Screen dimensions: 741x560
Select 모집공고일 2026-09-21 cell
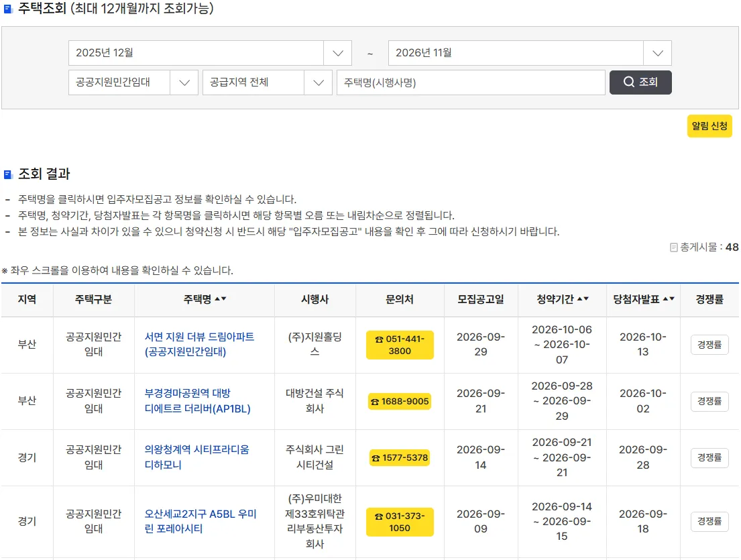point(481,401)
